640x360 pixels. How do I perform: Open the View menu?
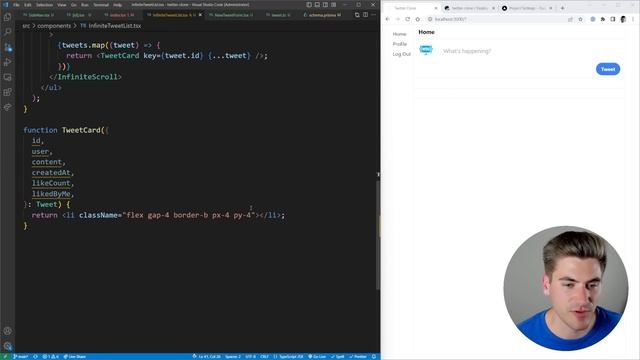click(62, 5)
